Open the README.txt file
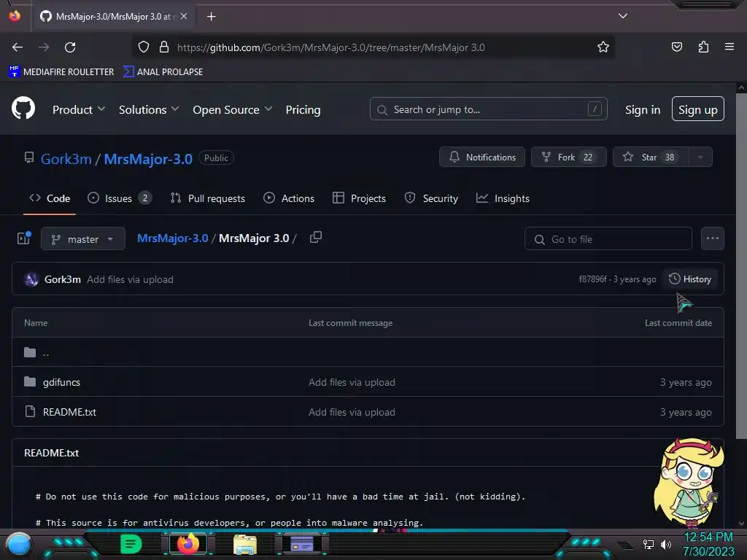The image size is (747, 560). click(69, 412)
